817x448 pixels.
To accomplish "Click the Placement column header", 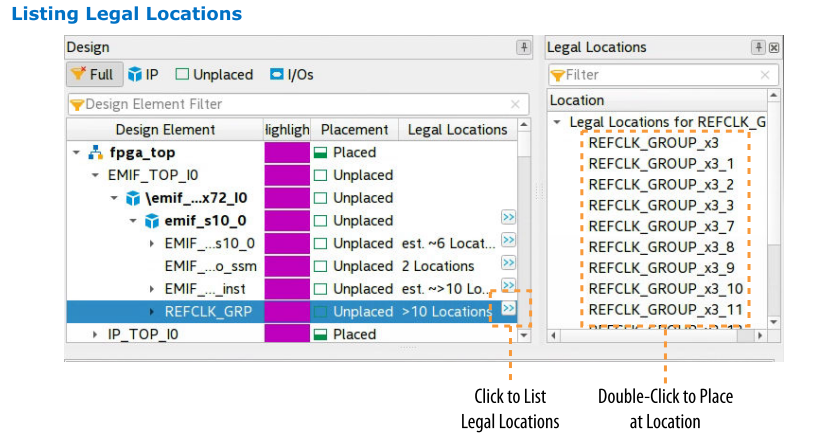I will tap(354, 129).
